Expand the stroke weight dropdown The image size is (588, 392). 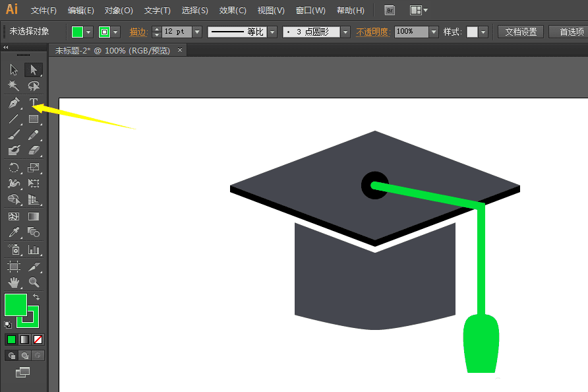(198, 32)
